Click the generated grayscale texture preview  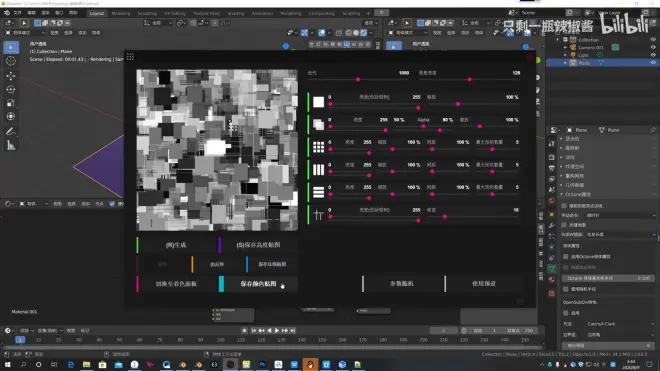(x=217, y=150)
